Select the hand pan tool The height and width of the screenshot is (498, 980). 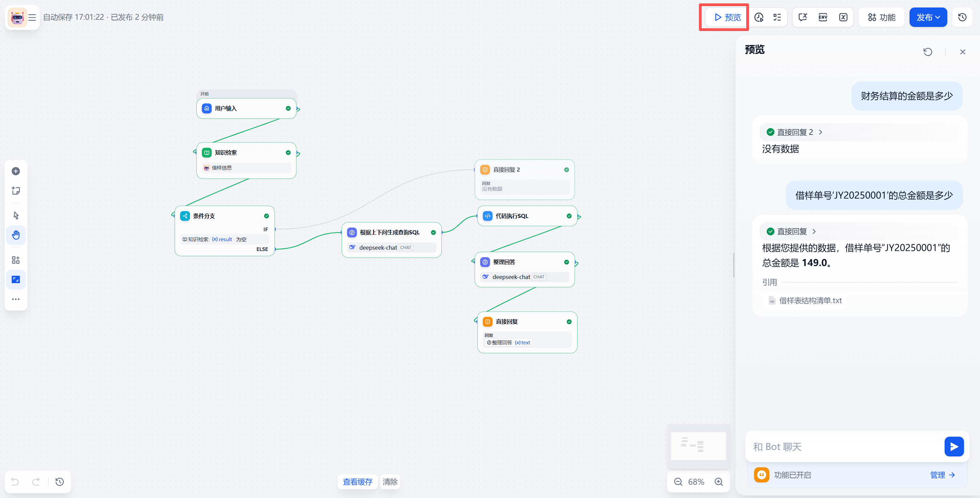click(x=16, y=235)
